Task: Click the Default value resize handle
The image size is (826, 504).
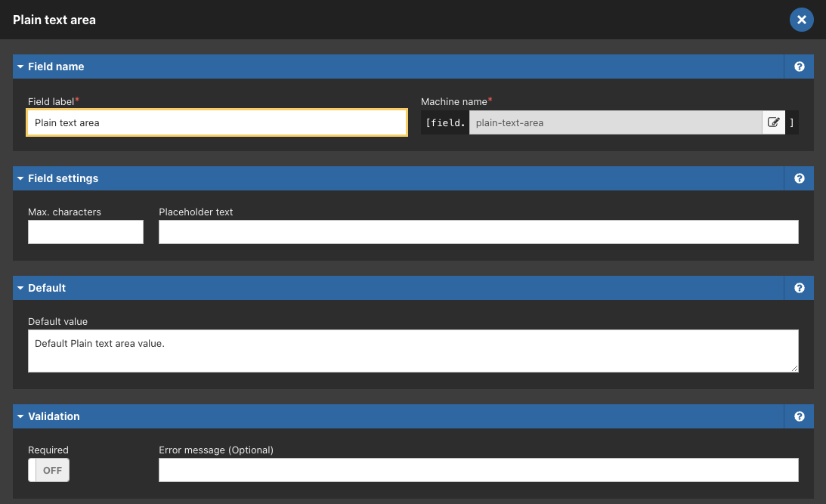Action: 795,369
